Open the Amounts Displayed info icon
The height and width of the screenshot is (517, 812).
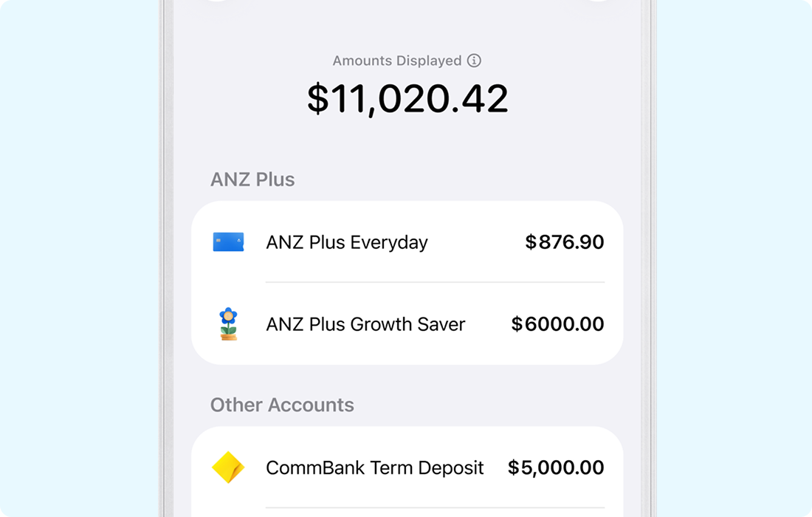coord(475,60)
